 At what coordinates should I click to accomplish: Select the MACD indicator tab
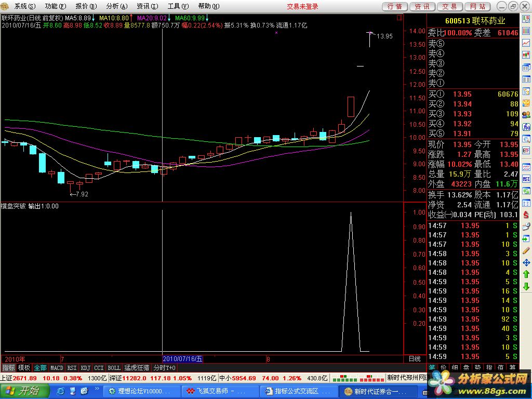tap(57, 368)
